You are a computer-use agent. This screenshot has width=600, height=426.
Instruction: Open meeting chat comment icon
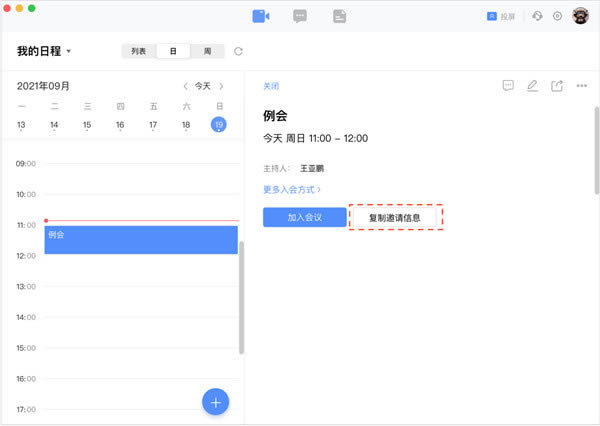508,86
